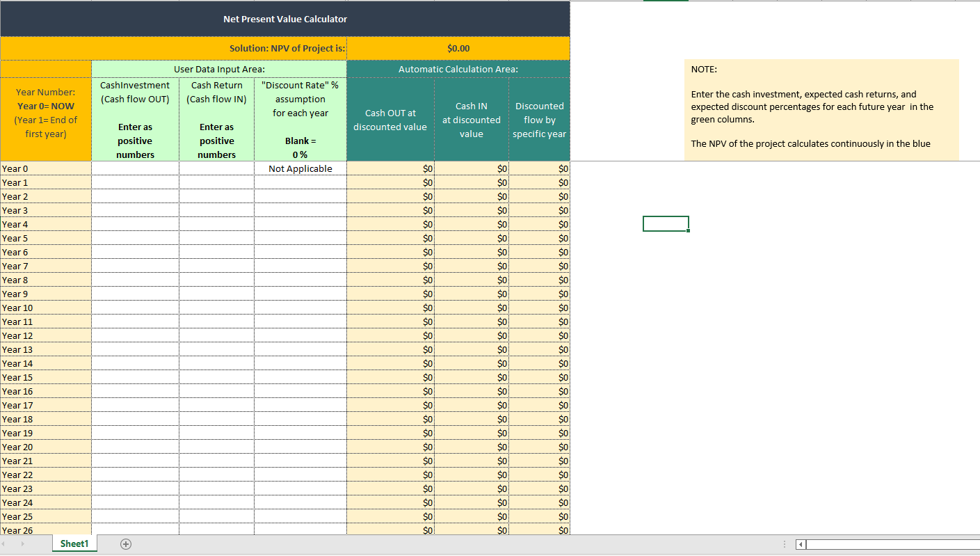Select the Year Number header cell
This screenshot has width=980, height=556.
pos(46,111)
